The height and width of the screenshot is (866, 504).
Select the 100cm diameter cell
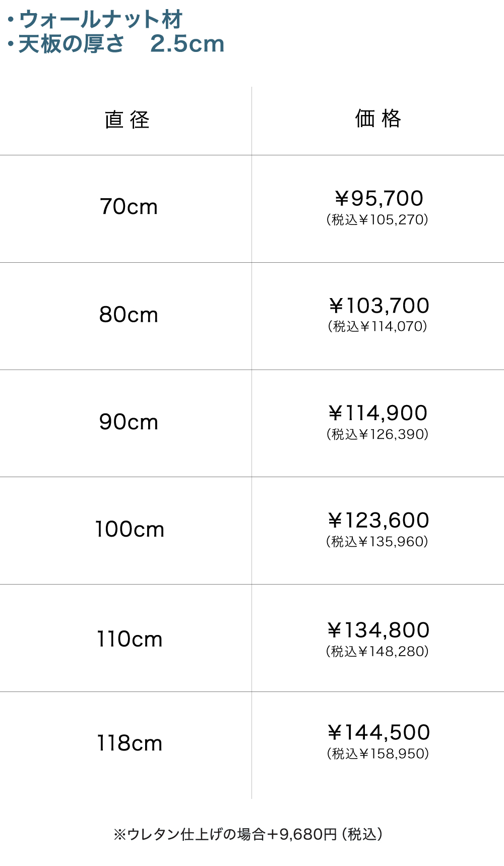(x=130, y=530)
